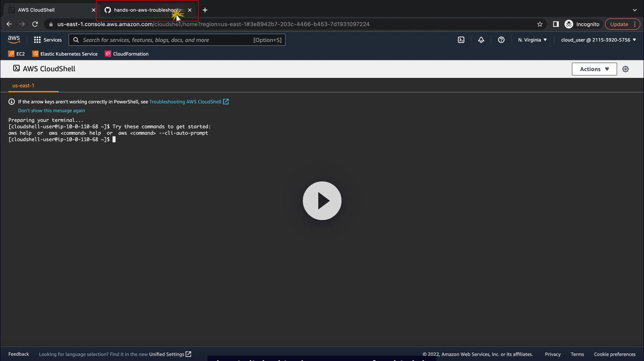Click Don't show this message again

coord(51,110)
